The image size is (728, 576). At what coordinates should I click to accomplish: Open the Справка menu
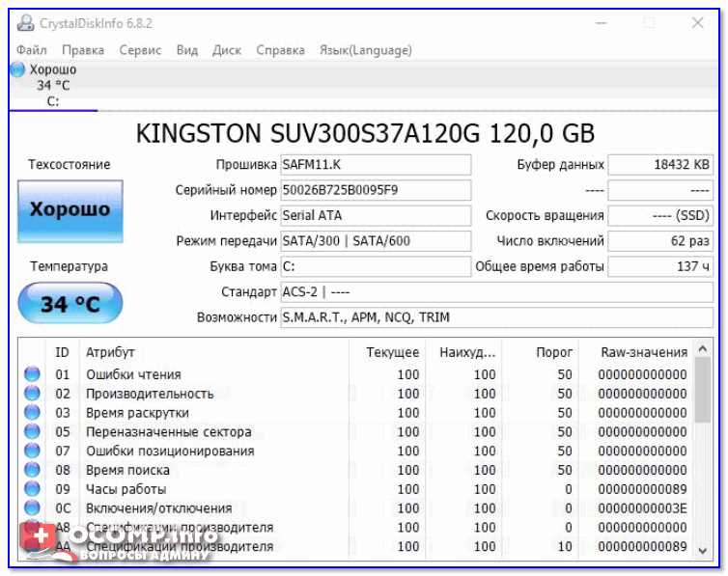click(x=280, y=50)
